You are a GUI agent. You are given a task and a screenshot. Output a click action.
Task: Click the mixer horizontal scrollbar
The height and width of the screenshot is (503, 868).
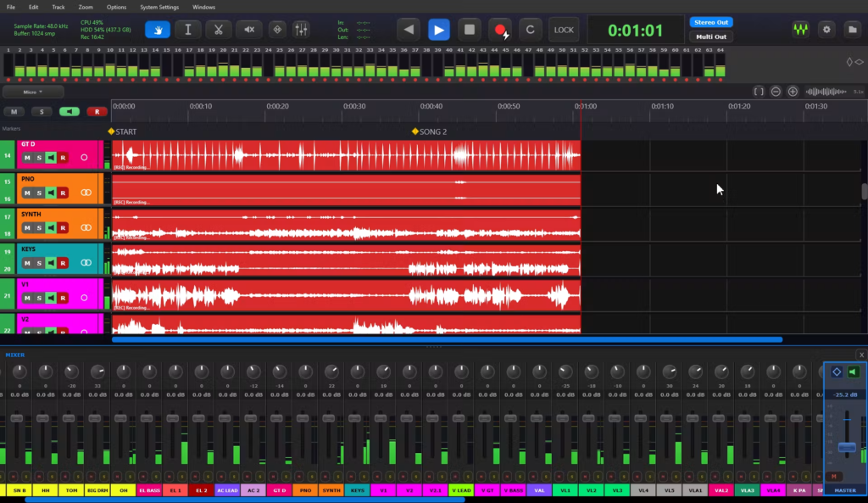tap(245, 500)
